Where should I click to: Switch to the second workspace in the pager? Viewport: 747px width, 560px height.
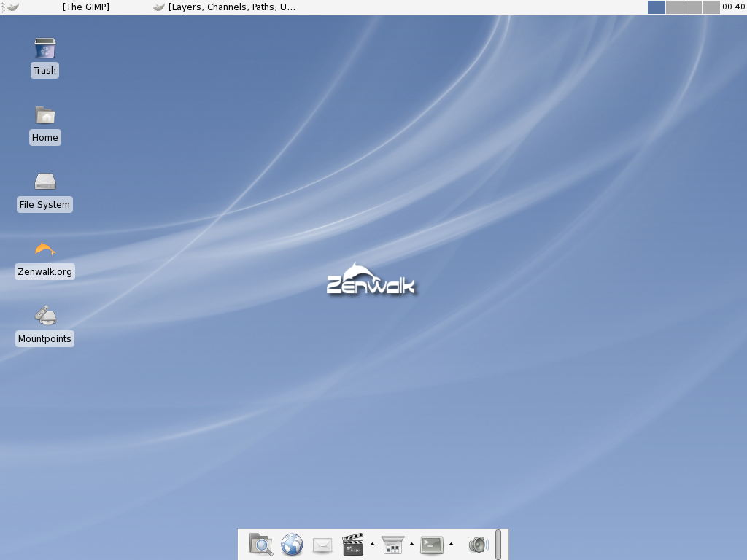(675, 7)
